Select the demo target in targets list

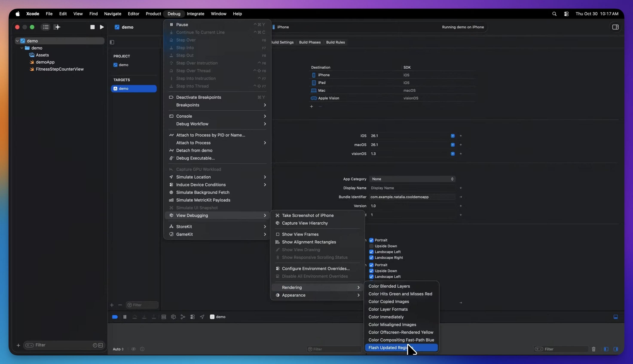134,88
